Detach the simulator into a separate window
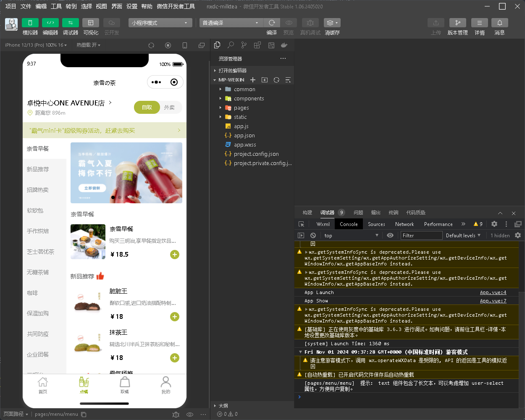 pos(202,45)
